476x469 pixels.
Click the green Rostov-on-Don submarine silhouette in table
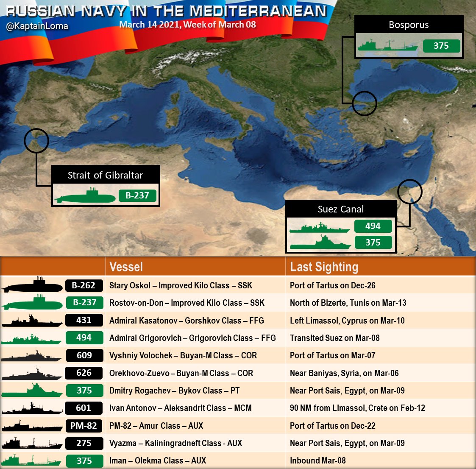[x=32, y=302]
